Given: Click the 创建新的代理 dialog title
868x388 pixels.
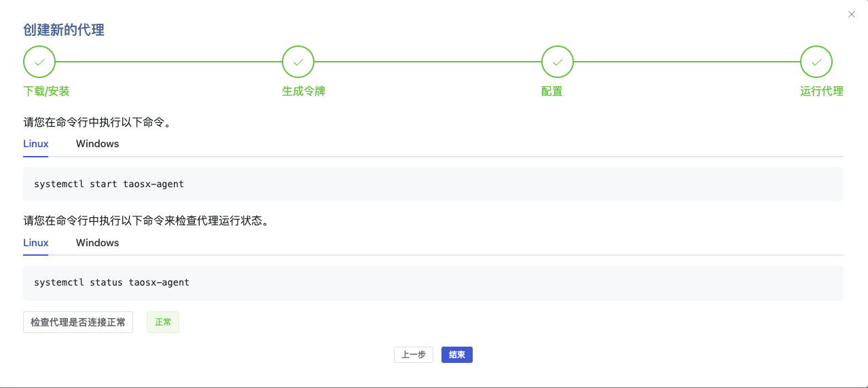Looking at the screenshot, I should pos(64,31).
